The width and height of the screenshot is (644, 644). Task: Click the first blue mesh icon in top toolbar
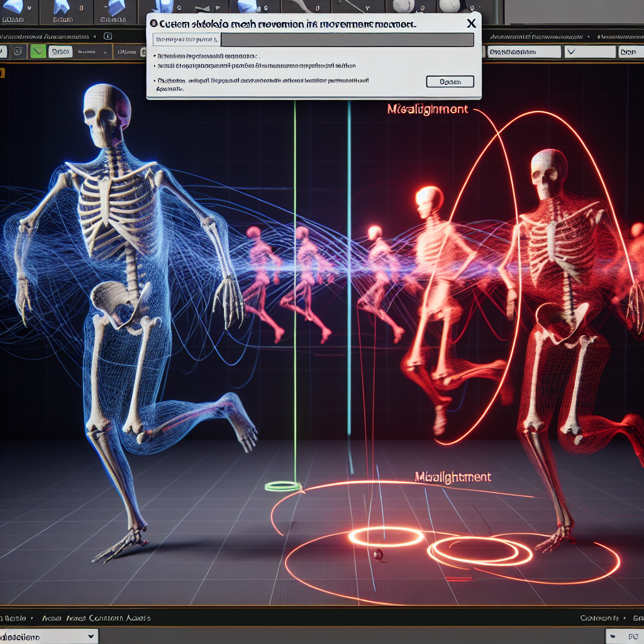click(x=14, y=6)
